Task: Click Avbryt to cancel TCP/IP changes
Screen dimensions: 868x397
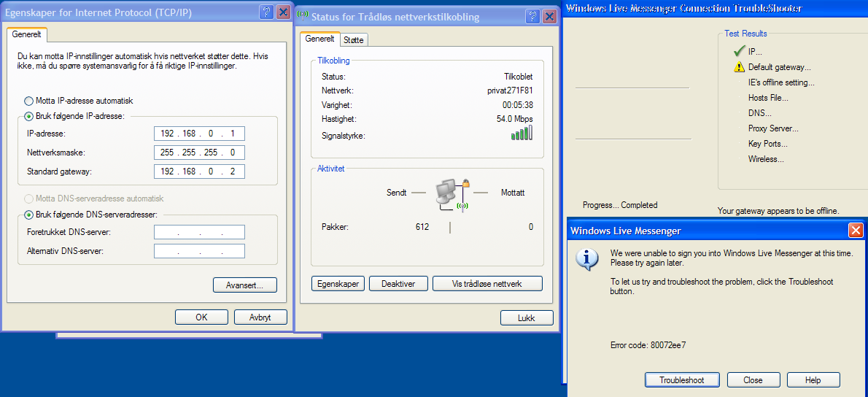Action: [260, 317]
